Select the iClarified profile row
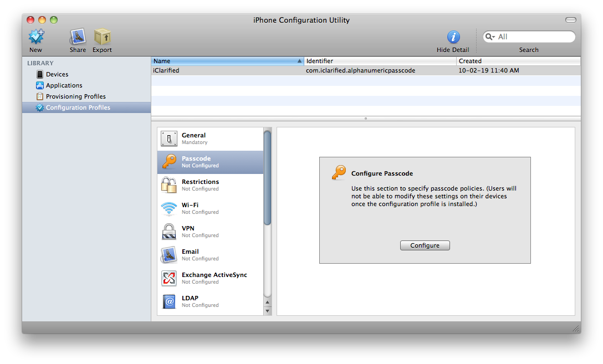The width and height of the screenshot is (603, 364). 366,70
